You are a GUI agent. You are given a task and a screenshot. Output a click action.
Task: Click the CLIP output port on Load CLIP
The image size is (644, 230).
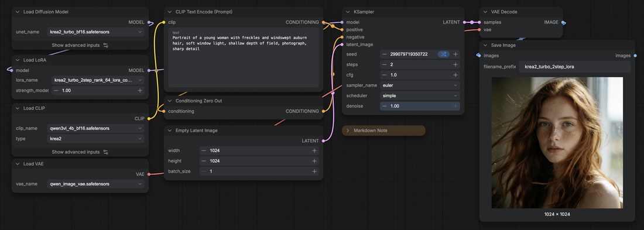click(x=149, y=118)
